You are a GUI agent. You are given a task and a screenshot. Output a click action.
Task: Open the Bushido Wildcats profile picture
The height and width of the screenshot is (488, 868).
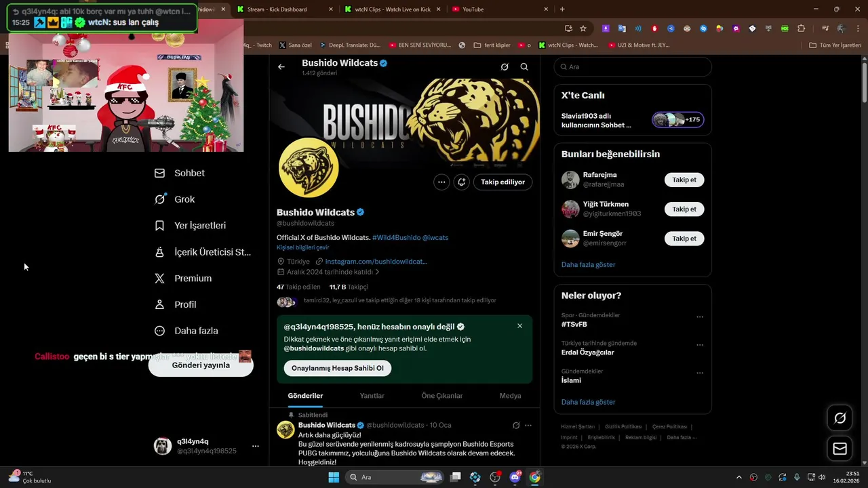[x=309, y=167]
